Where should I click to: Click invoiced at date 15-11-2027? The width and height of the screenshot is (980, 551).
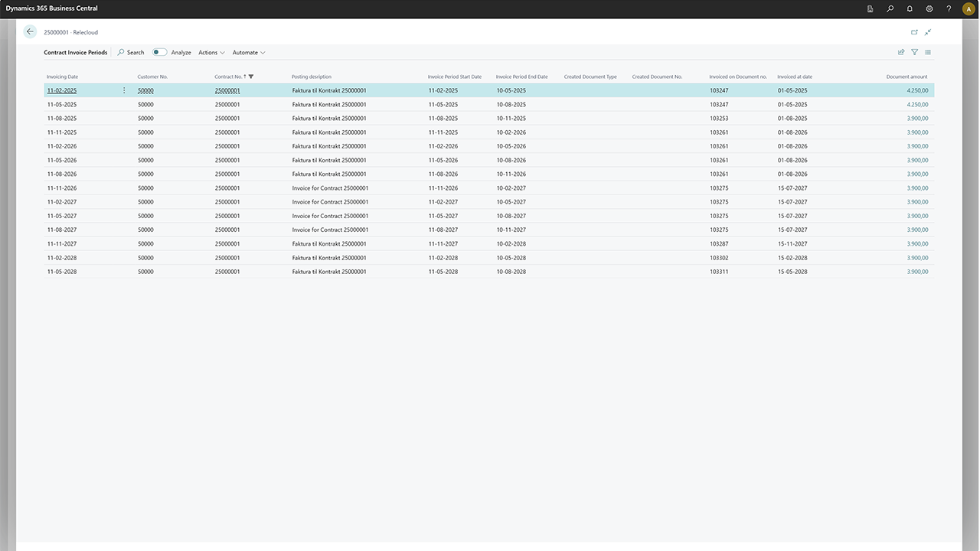pos(792,243)
